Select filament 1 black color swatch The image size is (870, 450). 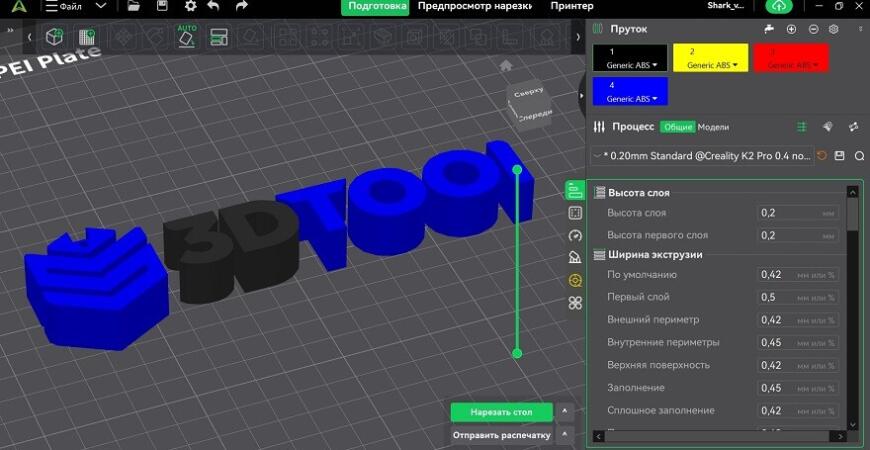(x=631, y=58)
